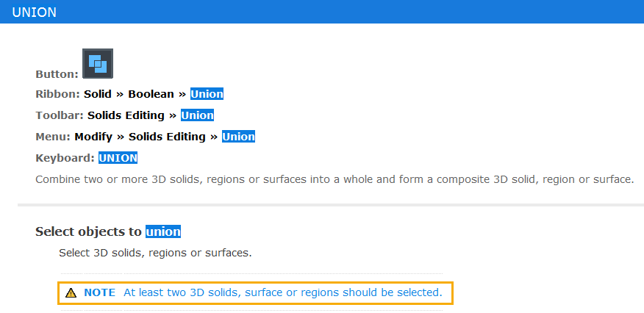Click the highlighted union word in heading
Viewport: 644px width, 313px height.
pyautogui.click(x=163, y=231)
